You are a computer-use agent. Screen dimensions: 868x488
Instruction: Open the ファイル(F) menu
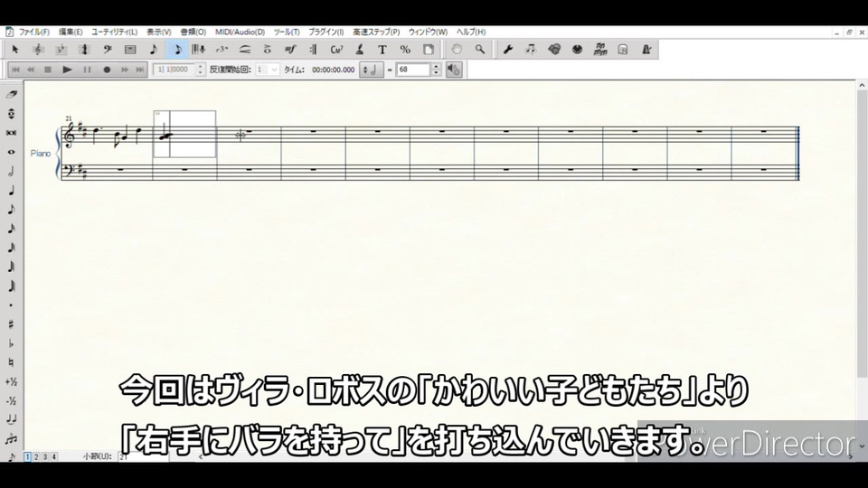(34, 33)
